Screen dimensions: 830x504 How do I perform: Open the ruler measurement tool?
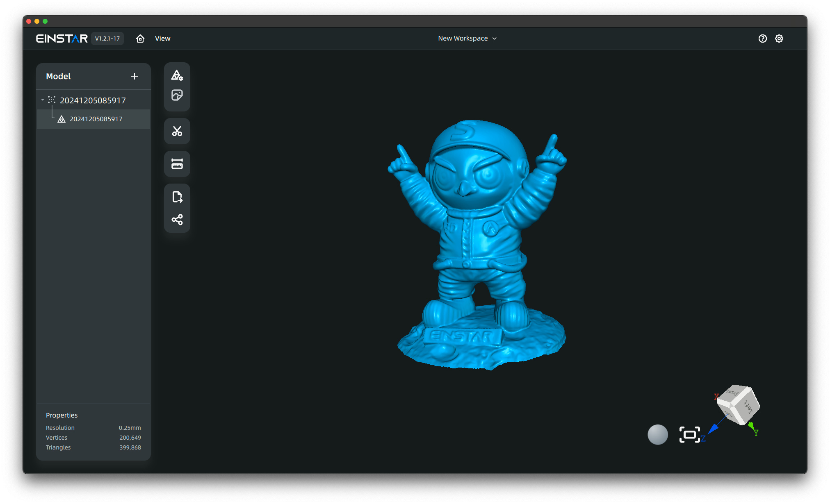177,164
